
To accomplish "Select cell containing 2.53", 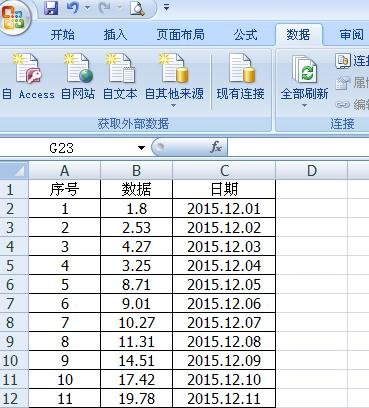I will [136, 228].
